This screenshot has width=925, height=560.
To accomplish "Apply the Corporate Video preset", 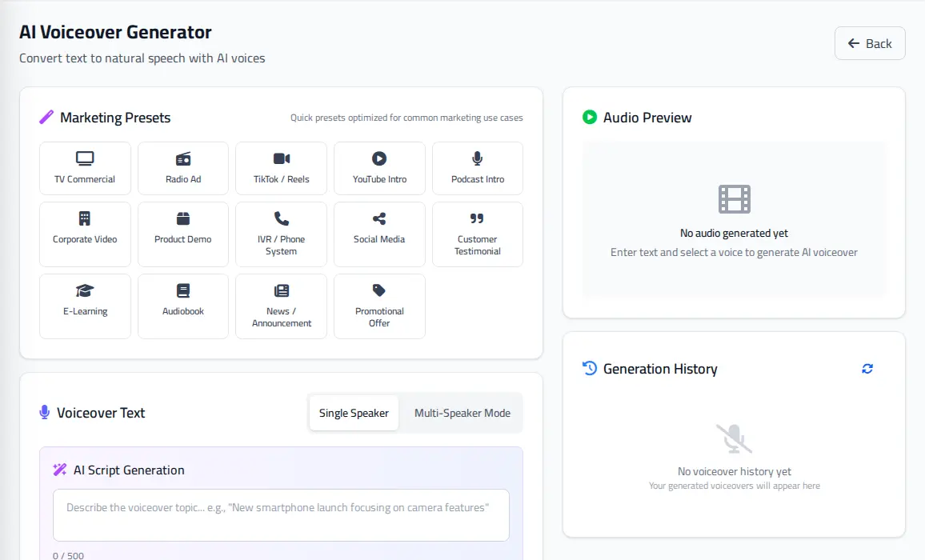I will (85, 234).
